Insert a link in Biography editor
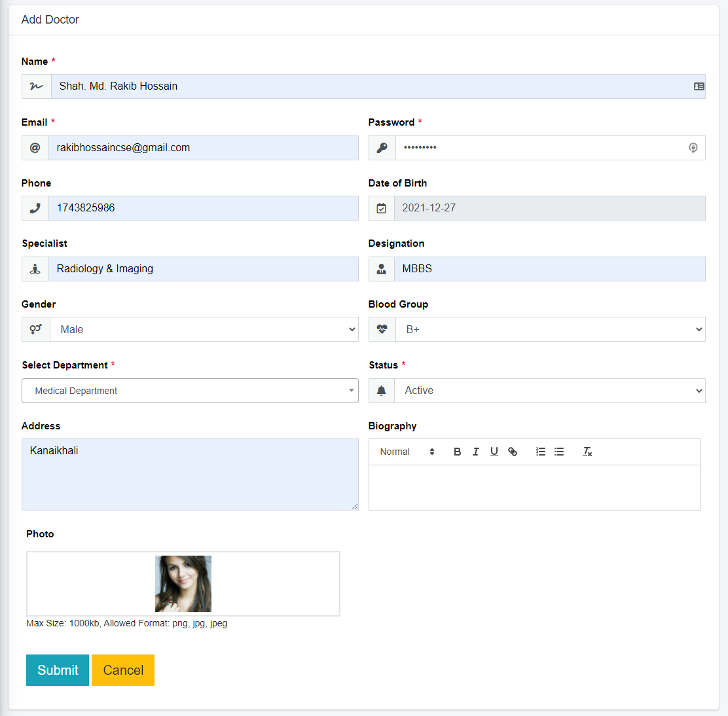728x716 pixels. 513,452
